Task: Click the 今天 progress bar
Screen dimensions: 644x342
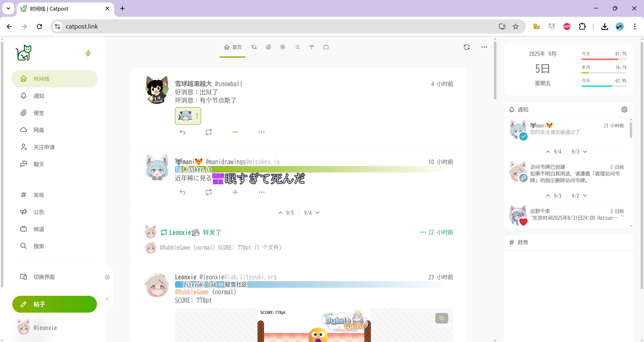Action: click(x=604, y=59)
